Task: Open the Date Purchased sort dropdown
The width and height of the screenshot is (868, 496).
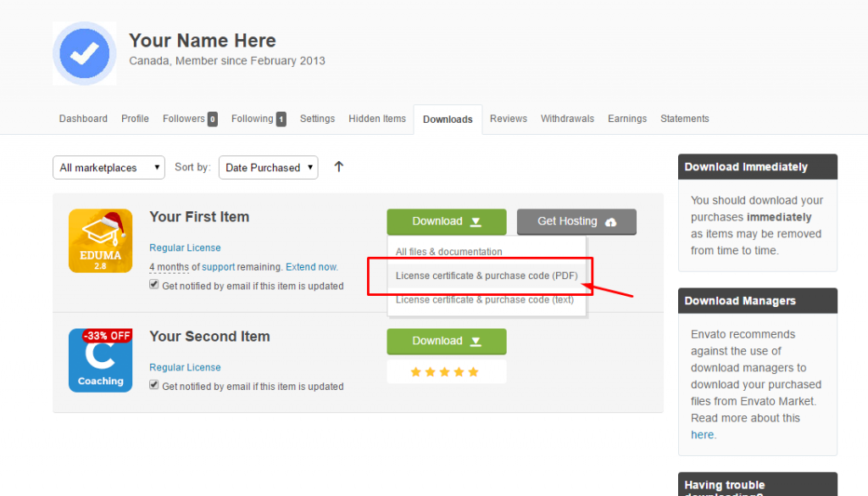Action: pos(268,167)
